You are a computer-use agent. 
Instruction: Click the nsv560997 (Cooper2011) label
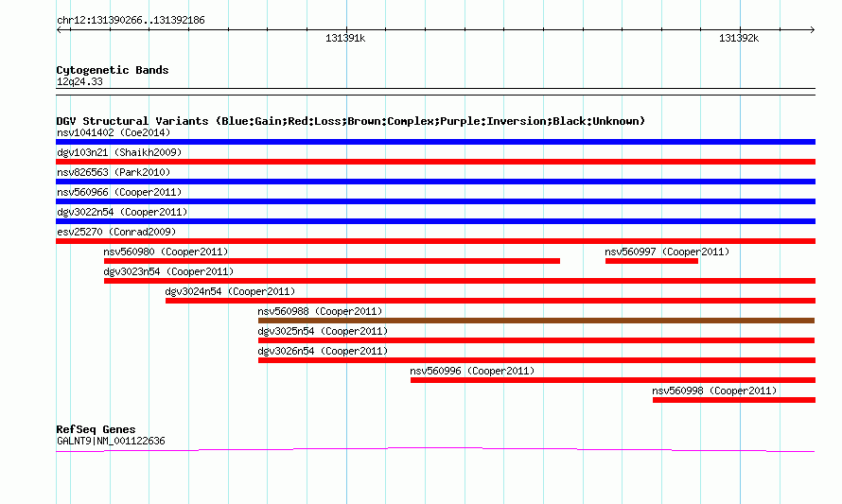(x=667, y=252)
